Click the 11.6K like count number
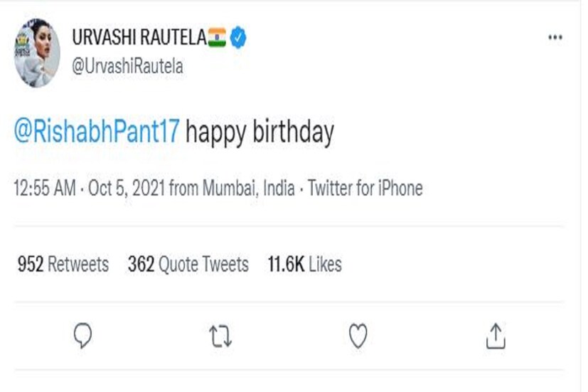This screenshot has width=588, height=392. pos(286,265)
